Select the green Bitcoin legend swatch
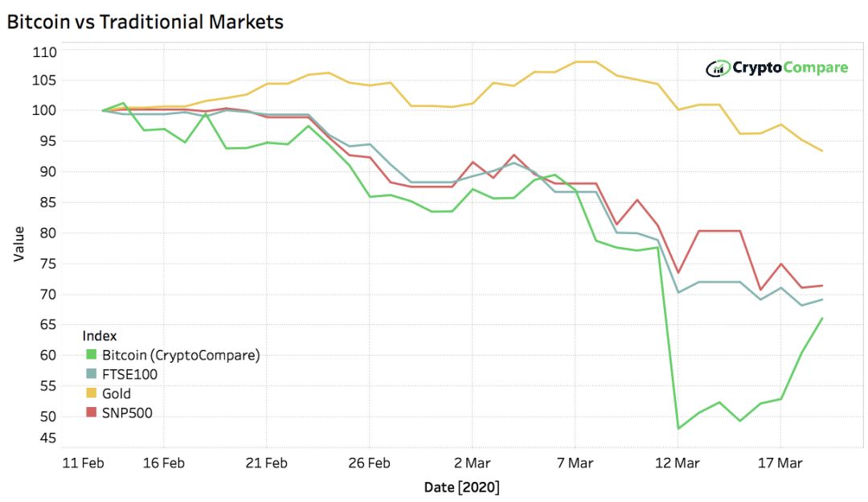Viewport: 868px width, 502px height. 92,355
